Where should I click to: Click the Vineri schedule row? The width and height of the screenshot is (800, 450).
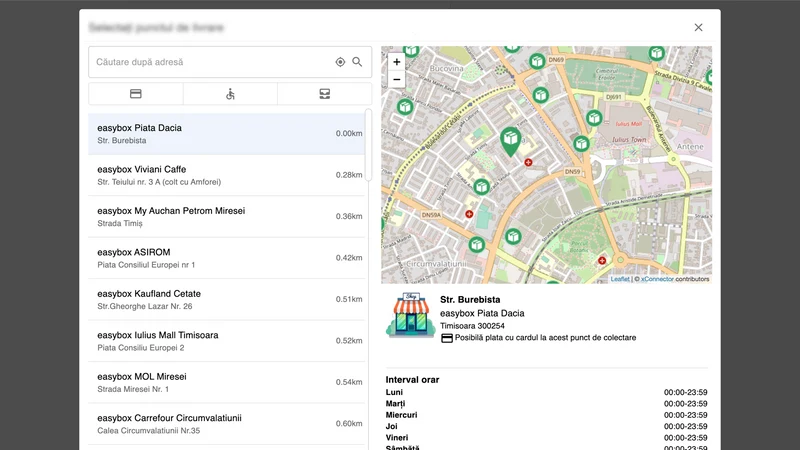[546, 438]
